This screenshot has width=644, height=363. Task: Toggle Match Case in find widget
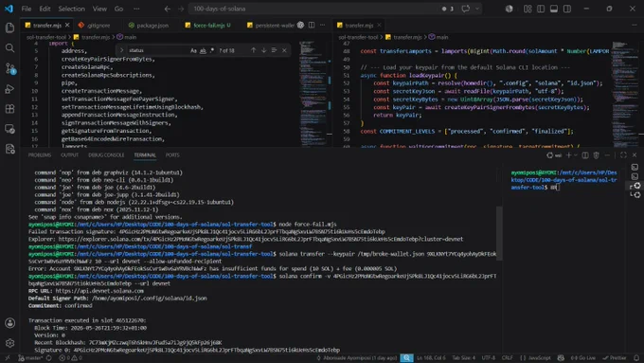pos(193,50)
